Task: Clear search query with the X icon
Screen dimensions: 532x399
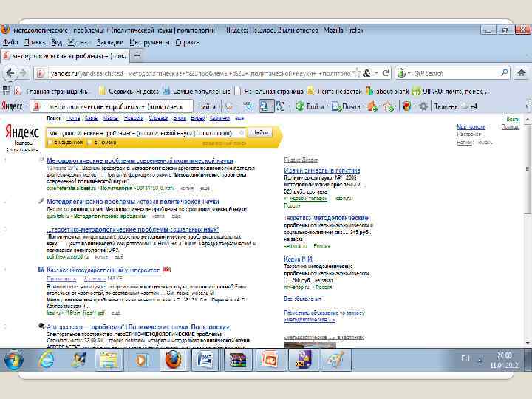Action: coord(242,133)
